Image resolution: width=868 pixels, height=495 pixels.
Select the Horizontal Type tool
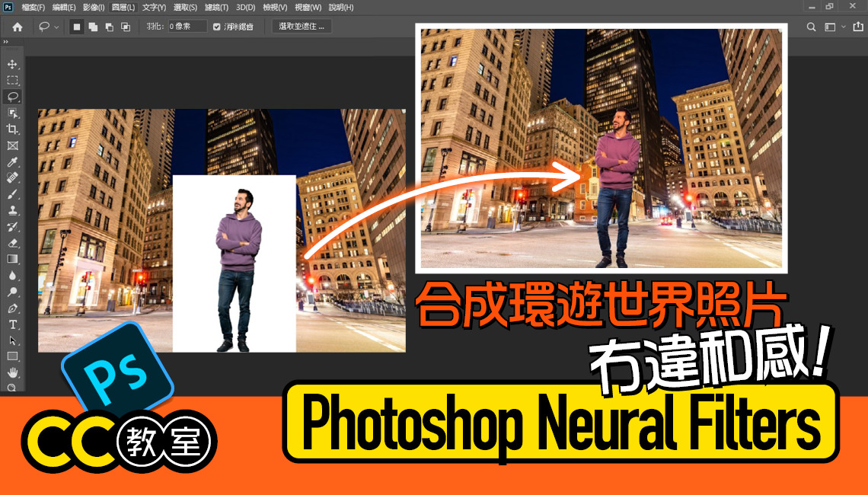coord(12,324)
